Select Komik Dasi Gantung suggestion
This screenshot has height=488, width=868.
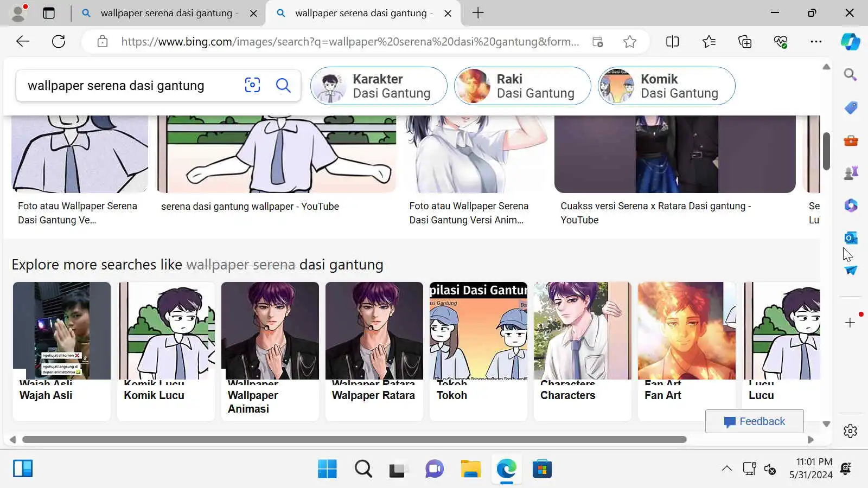[667, 86]
